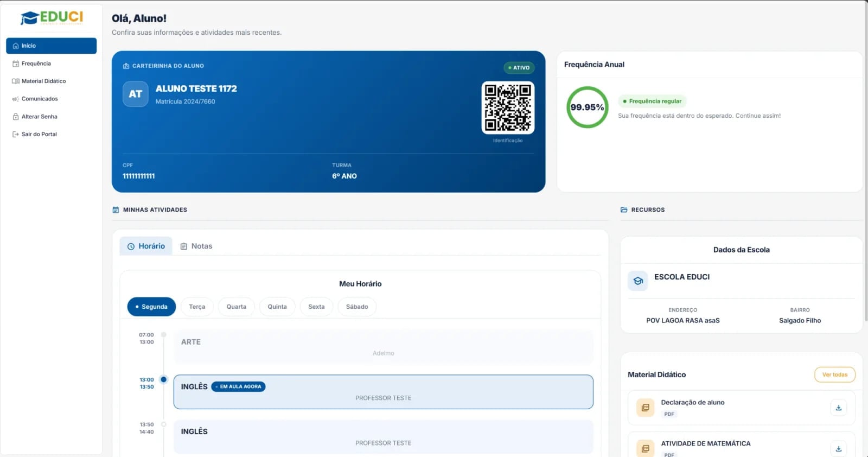Select Quarta in the schedule
The width and height of the screenshot is (868, 457).
click(237, 307)
